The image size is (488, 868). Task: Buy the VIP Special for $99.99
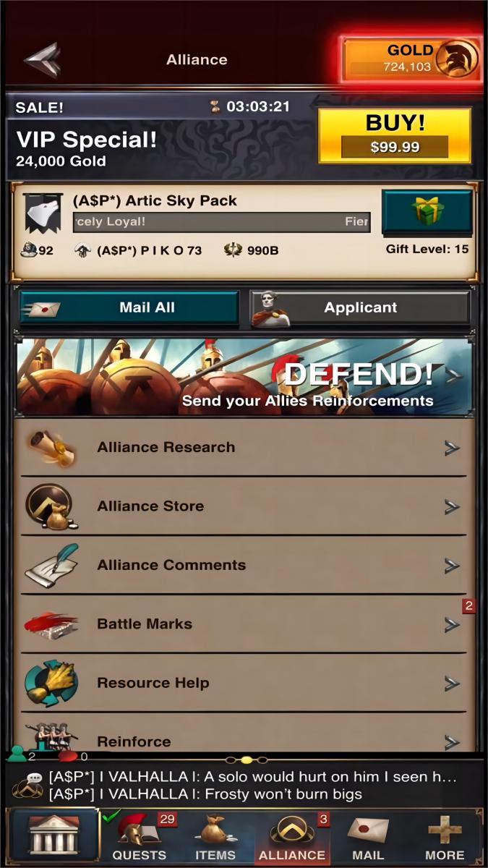click(395, 135)
